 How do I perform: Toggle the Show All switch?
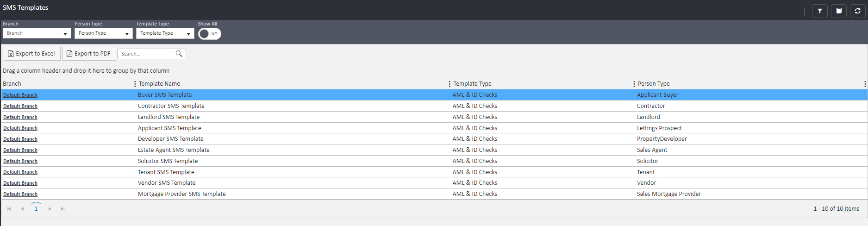coord(209,34)
